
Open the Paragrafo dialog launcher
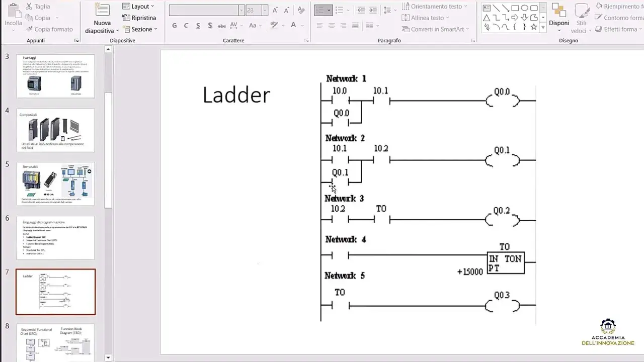pos(473,41)
